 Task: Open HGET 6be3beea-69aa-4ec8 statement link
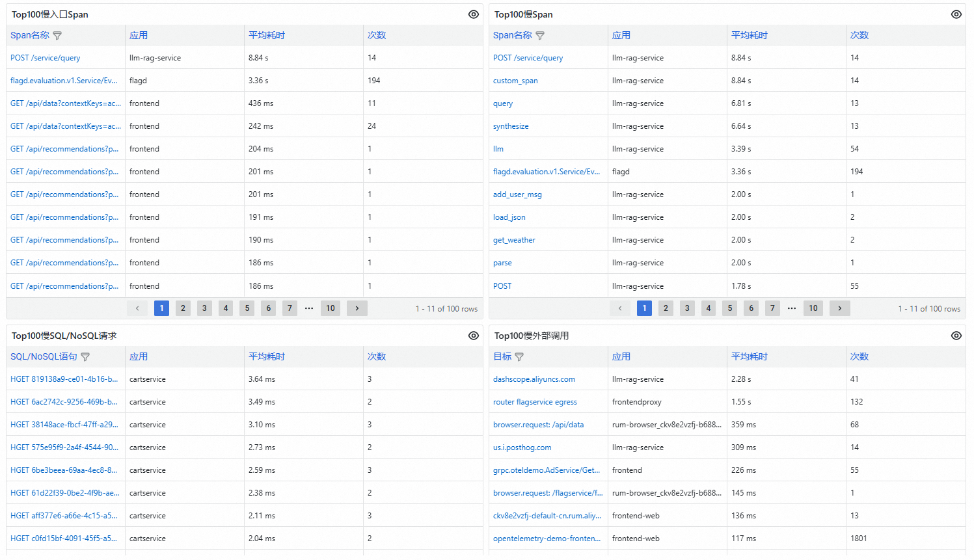tap(64, 470)
